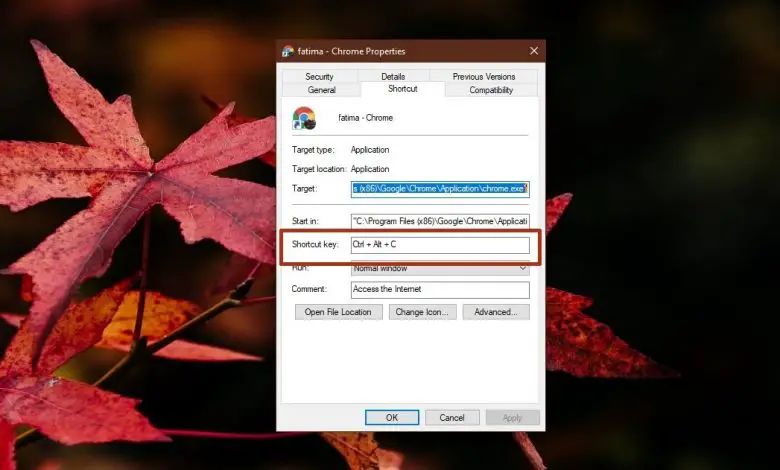780x470 pixels.
Task: Switch to the General tab
Action: tap(321, 90)
